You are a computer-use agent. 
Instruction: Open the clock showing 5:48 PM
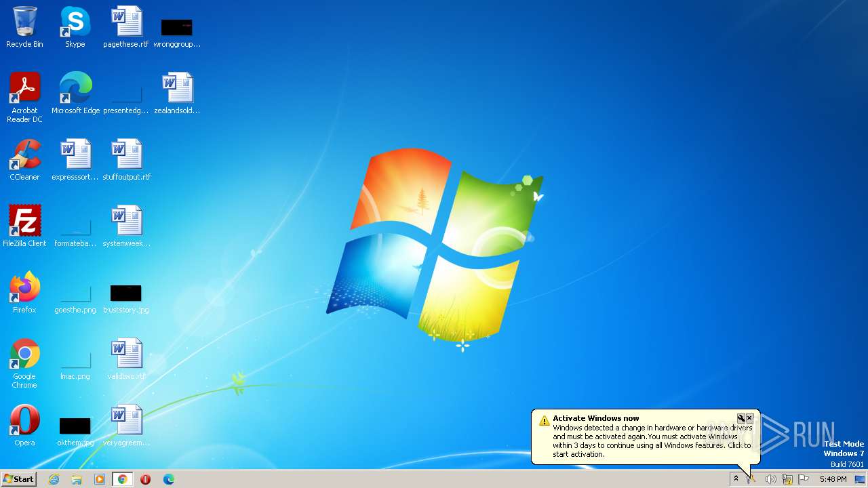point(833,479)
